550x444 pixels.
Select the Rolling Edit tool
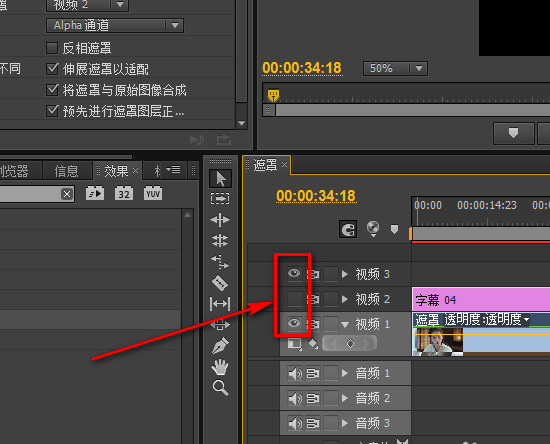220,241
